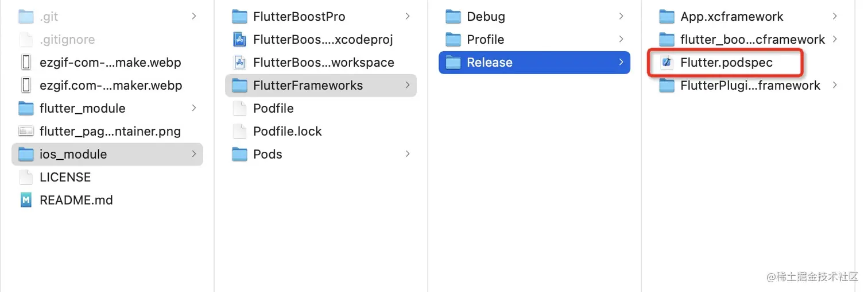Select the ezgif.com-...maker.webp file icon
Screen dimensions: 868x292
coord(26,86)
